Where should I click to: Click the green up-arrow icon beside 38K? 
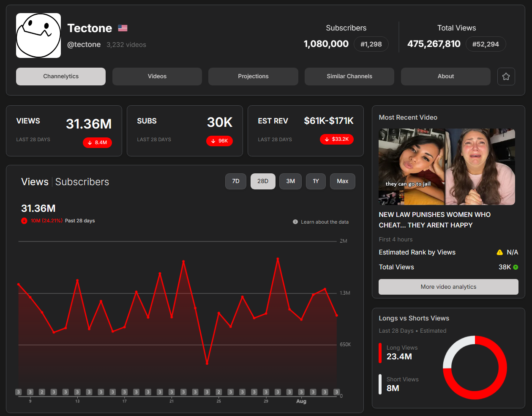tap(516, 267)
